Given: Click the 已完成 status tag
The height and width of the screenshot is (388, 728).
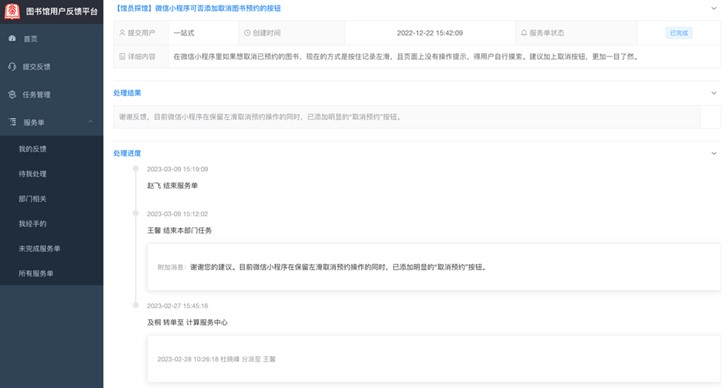Looking at the screenshot, I should pyautogui.click(x=679, y=33).
